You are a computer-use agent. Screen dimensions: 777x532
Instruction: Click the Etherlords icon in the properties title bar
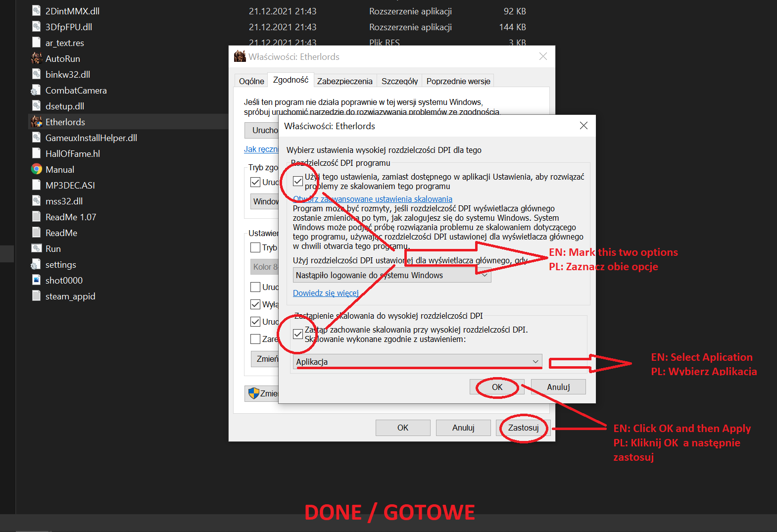coord(240,56)
